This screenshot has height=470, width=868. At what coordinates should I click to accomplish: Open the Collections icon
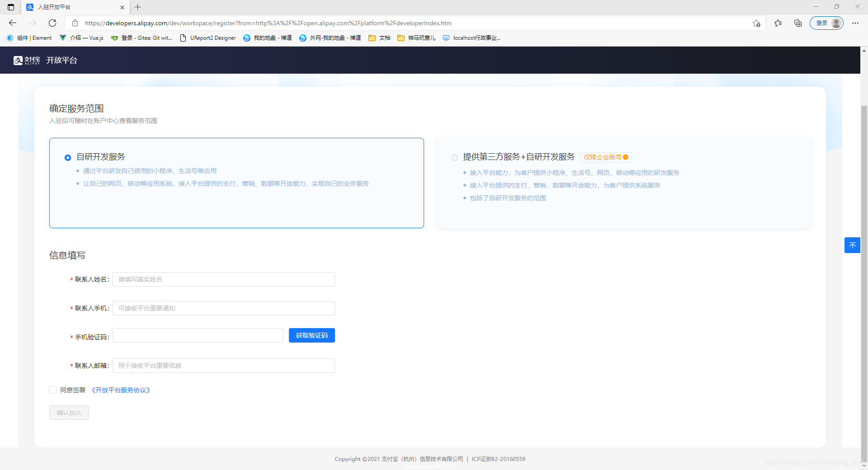[x=798, y=23]
